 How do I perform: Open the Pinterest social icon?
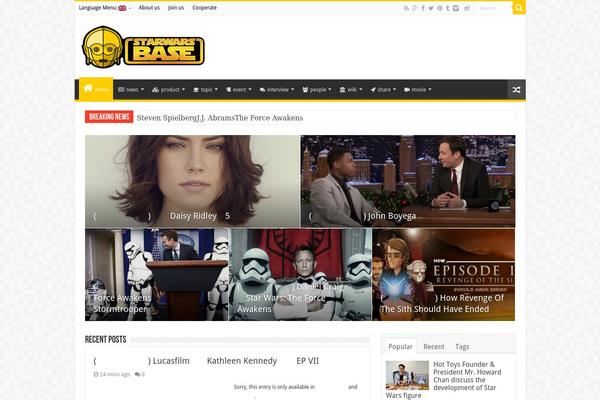coord(440,8)
